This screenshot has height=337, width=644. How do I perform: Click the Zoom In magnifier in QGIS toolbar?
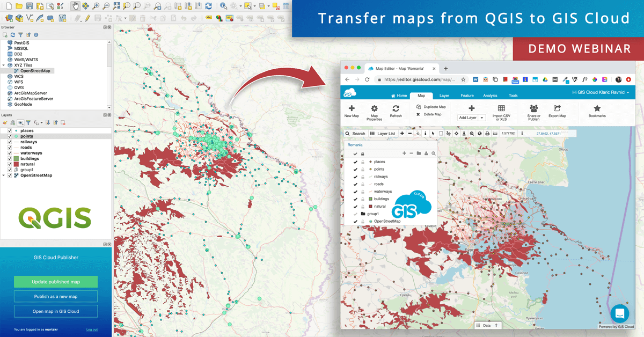click(96, 6)
